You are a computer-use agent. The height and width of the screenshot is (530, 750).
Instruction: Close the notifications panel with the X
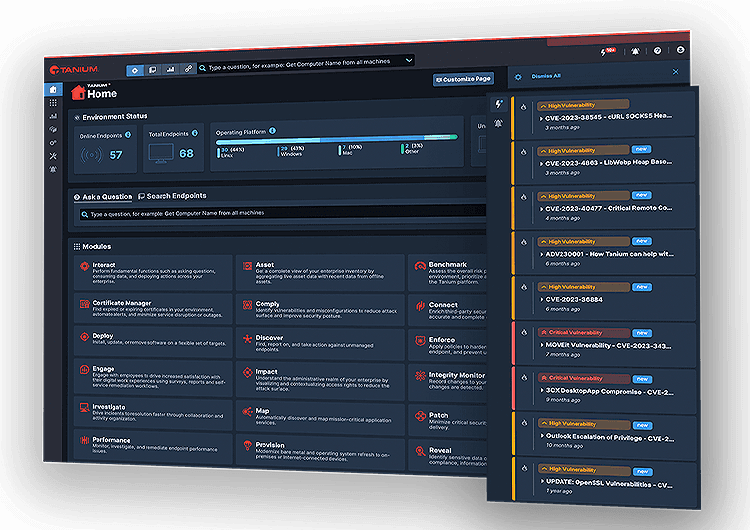pyautogui.click(x=675, y=72)
